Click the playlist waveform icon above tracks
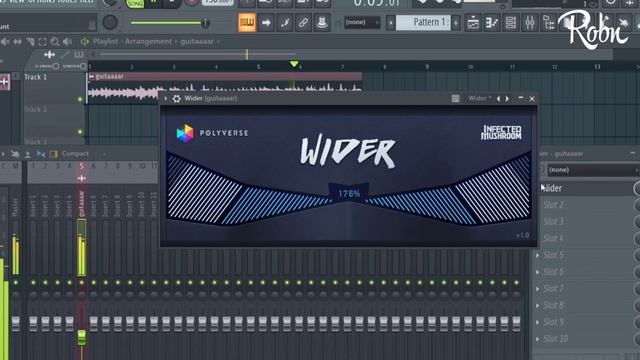640x360 pixels. [x=49, y=54]
